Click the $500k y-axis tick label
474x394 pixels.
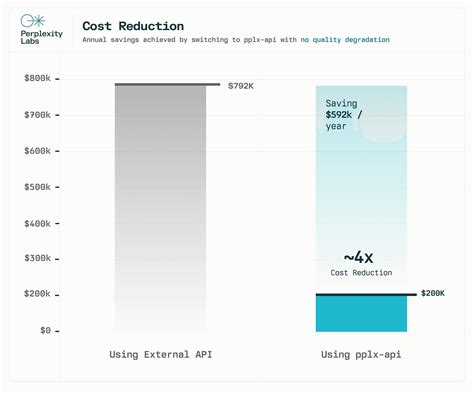point(37,187)
